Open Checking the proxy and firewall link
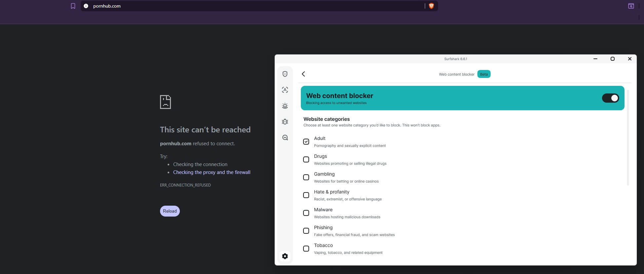644x274 pixels. 212,172
